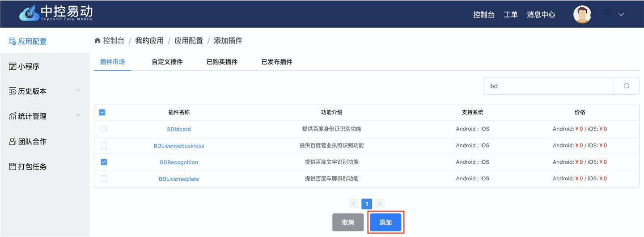Click the 统计管理 chart icon
The image size is (644, 237).
pos(13,116)
